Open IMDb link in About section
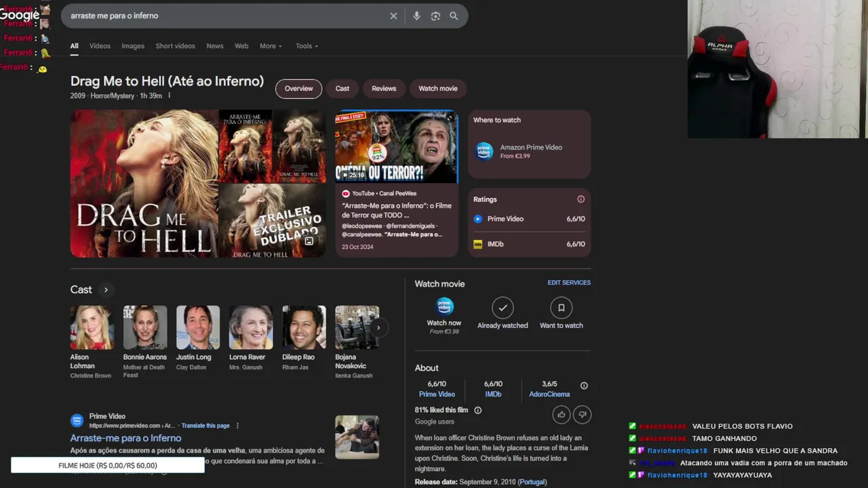The width and height of the screenshot is (868, 488). pyautogui.click(x=493, y=394)
